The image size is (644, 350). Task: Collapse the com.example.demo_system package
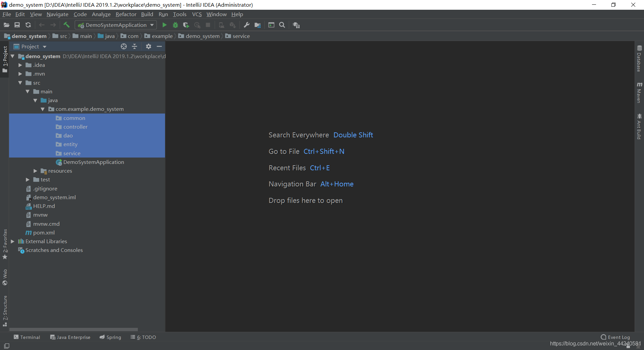click(43, 109)
